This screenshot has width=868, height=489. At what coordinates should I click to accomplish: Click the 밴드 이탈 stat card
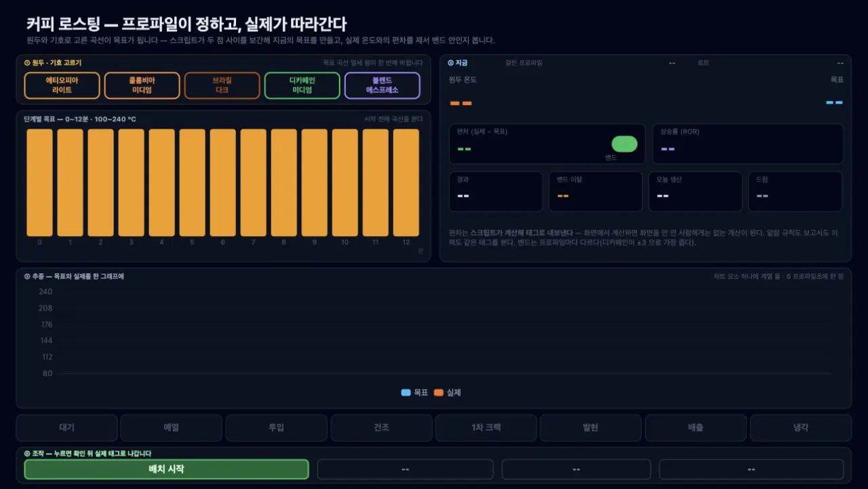[595, 191]
